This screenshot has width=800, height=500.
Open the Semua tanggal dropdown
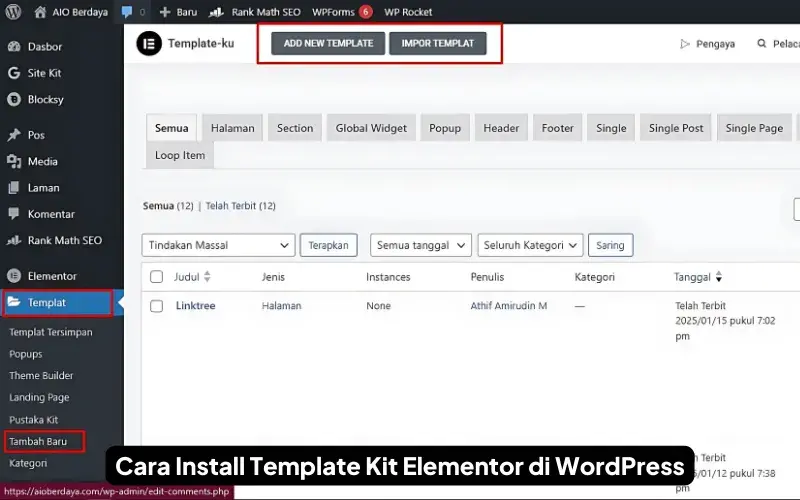[421, 245]
